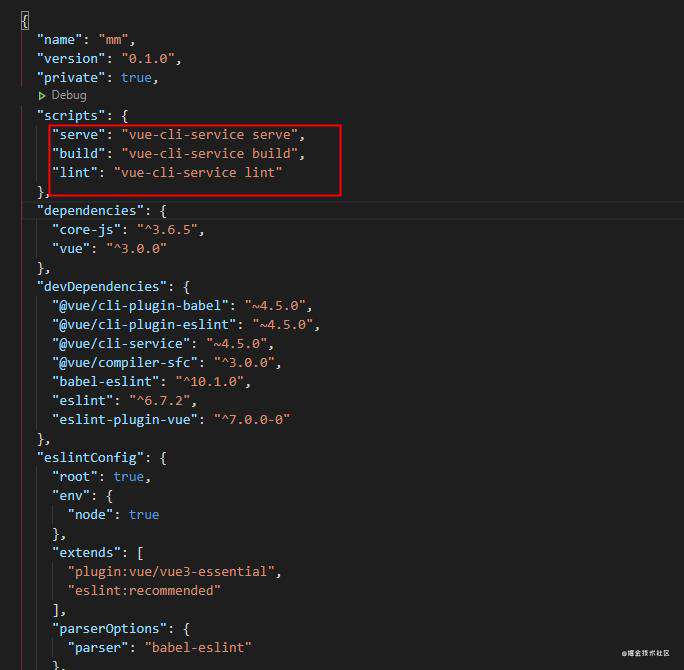Screen dimensions: 684x670
Task: Click the "@vue/cli-plugin-babel" key
Action: point(140,306)
